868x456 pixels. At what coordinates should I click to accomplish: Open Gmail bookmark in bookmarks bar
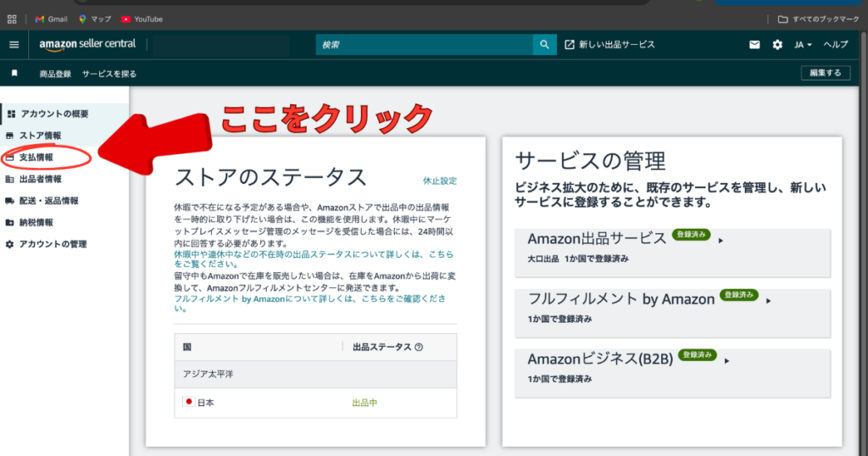tap(51, 19)
